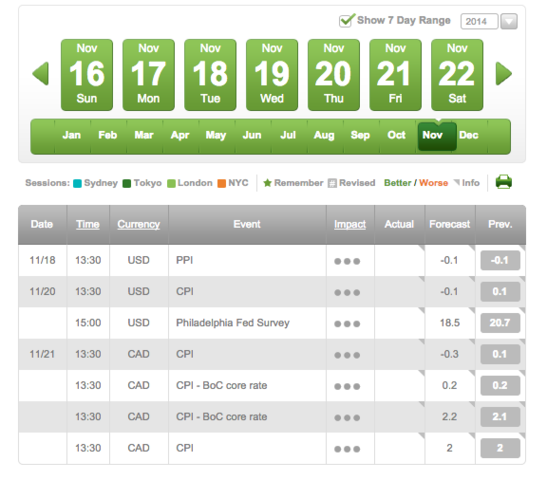Switch to the Jun month tab
547x480 pixels.
pos(253,135)
